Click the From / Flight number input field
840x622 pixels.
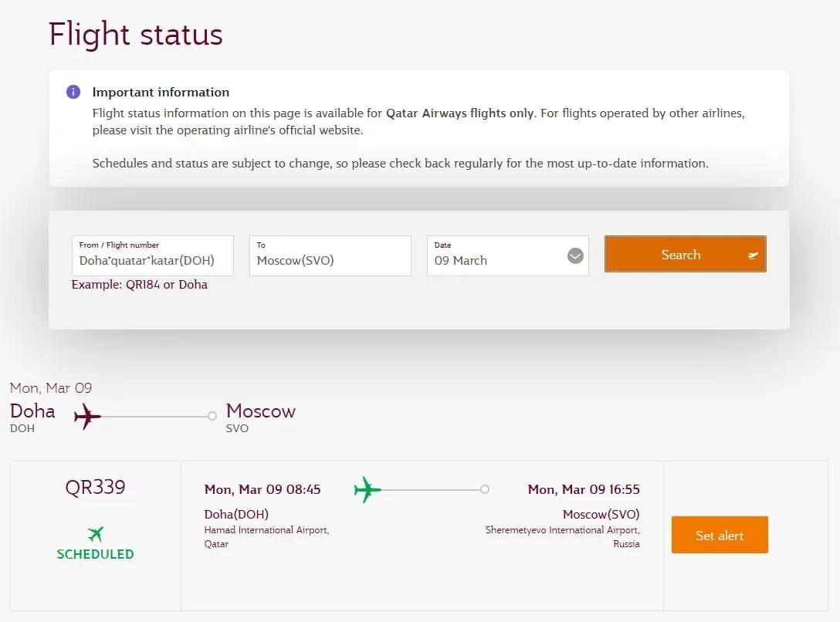point(152,255)
